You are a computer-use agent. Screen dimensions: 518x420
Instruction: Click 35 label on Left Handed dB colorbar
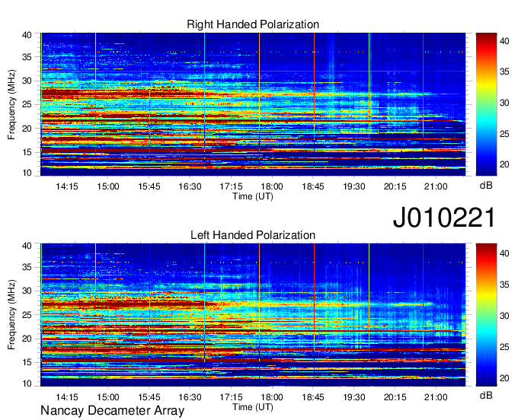click(504, 285)
